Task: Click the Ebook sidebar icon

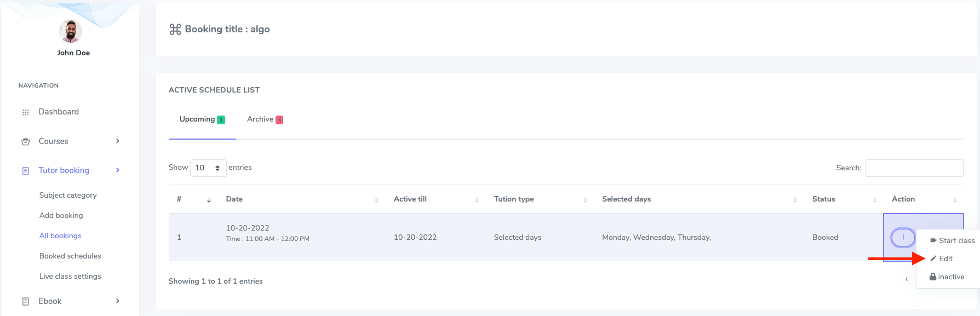Action: [25, 301]
